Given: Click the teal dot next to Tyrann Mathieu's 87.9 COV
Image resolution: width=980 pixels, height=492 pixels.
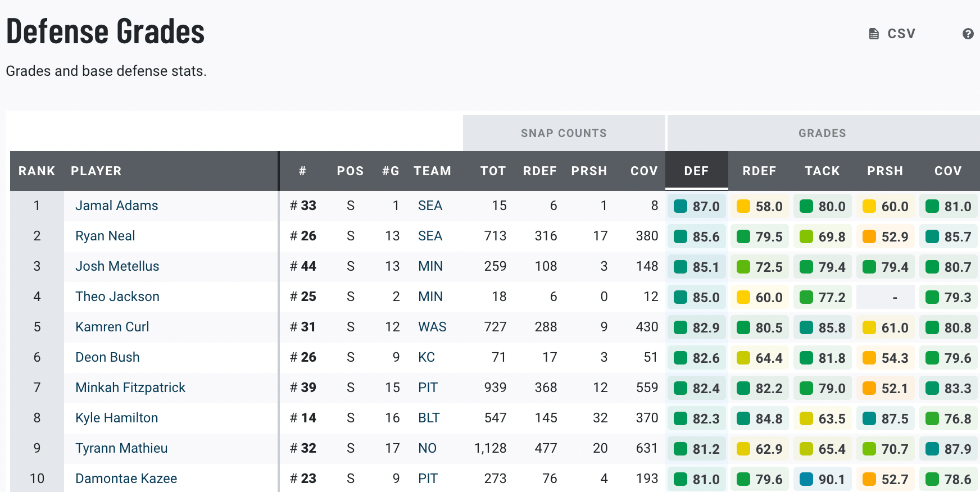Looking at the screenshot, I should click(x=932, y=449).
